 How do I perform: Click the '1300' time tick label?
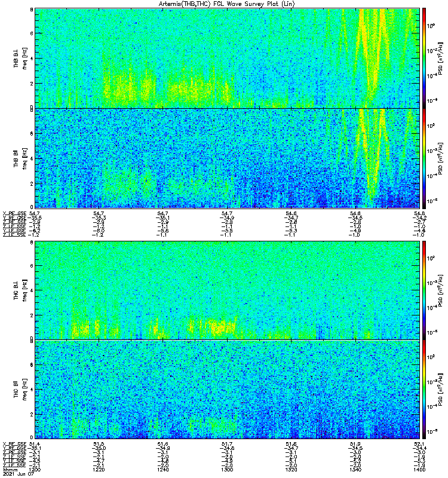click(x=227, y=470)
